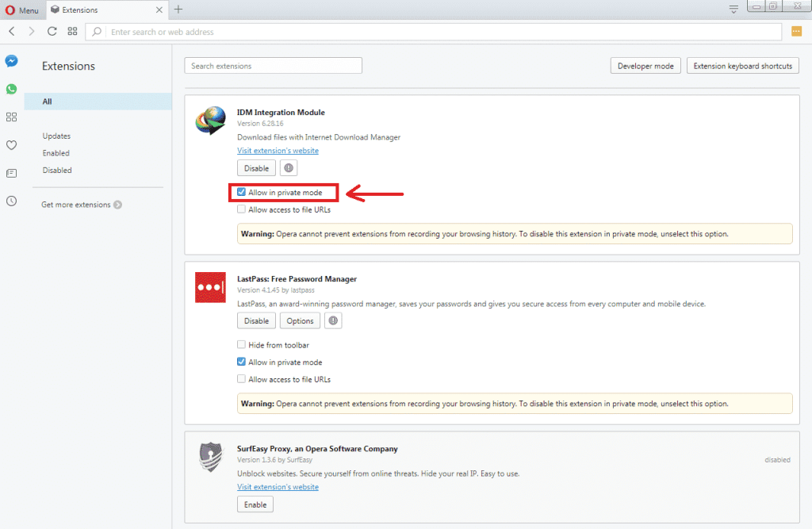Click the SurfEasy Proxy shield icon
The height and width of the screenshot is (529, 812).
[211, 457]
